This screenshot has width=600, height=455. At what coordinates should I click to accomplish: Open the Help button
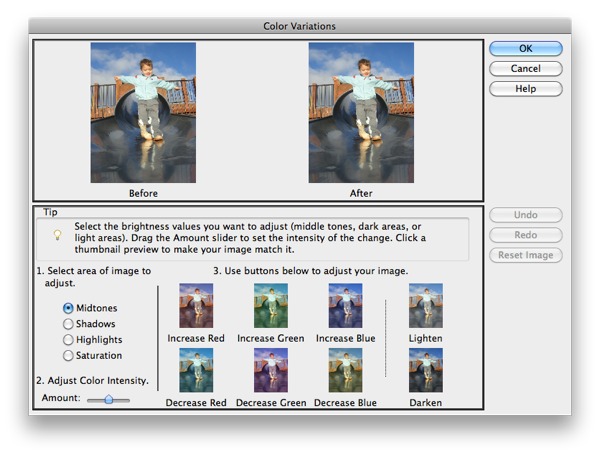click(526, 89)
